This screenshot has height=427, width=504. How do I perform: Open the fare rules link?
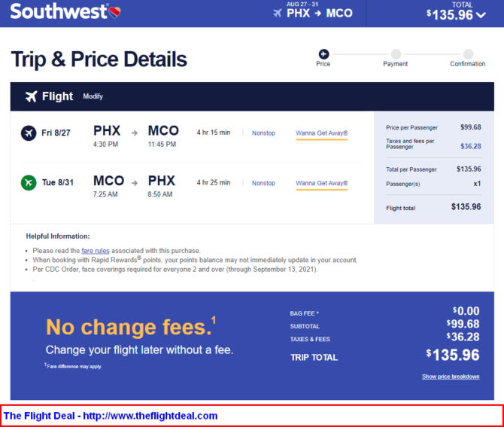point(96,251)
